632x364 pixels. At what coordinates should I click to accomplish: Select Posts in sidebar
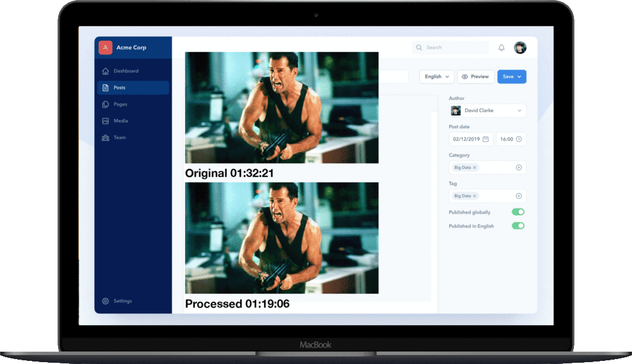click(x=133, y=88)
